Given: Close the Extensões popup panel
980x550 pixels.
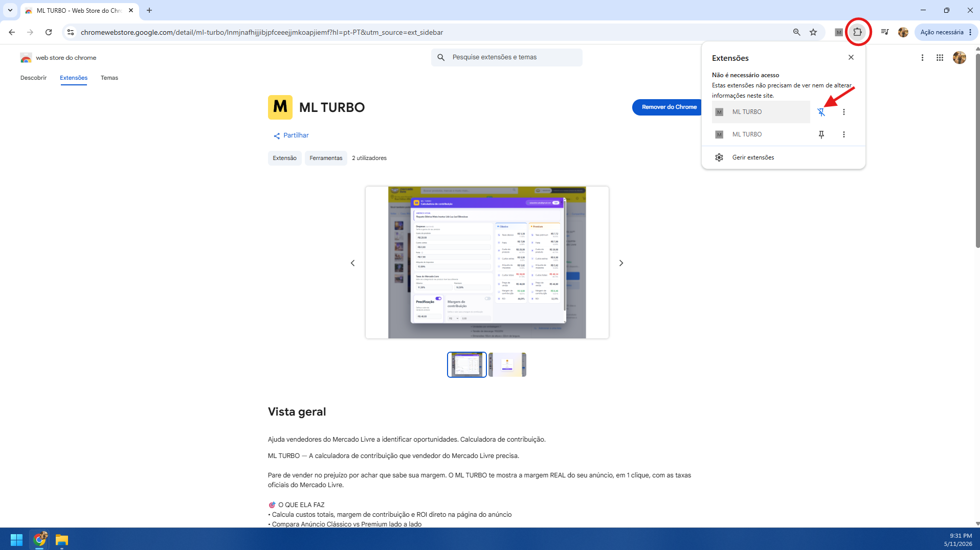Looking at the screenshot, I should 851,57.
